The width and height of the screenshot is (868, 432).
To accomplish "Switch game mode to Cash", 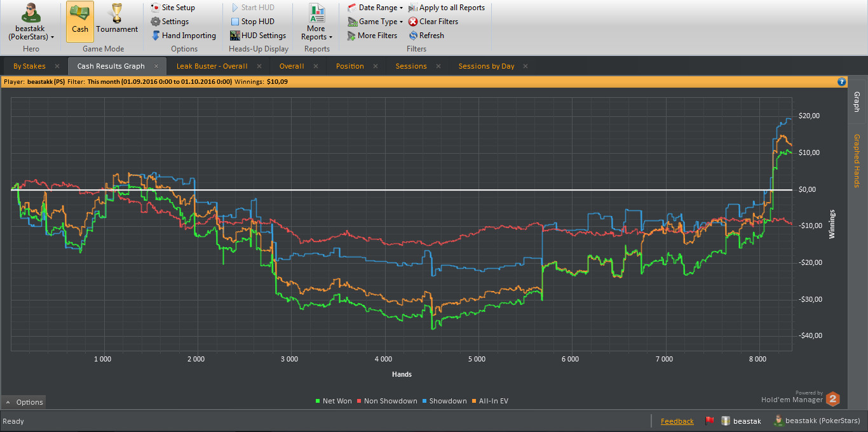I will pyautogui.click(x=80, y=22).
